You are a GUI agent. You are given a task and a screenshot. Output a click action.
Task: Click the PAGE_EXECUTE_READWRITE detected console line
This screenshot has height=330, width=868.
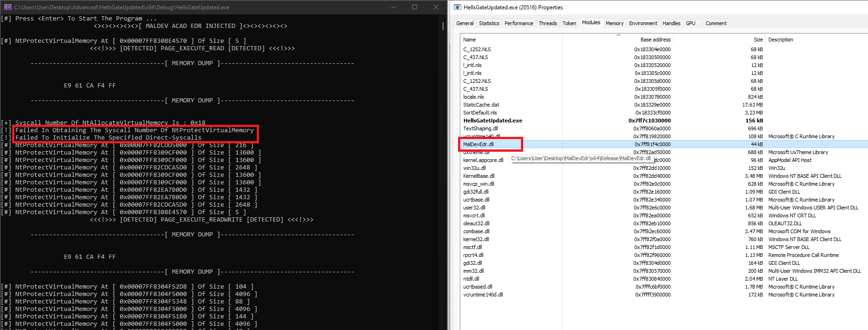click(x=201, y=220)
